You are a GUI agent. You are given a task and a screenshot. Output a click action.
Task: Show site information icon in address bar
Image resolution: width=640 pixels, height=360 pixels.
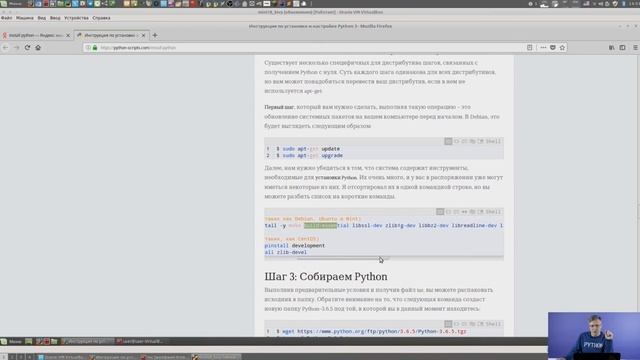(88, 48)
